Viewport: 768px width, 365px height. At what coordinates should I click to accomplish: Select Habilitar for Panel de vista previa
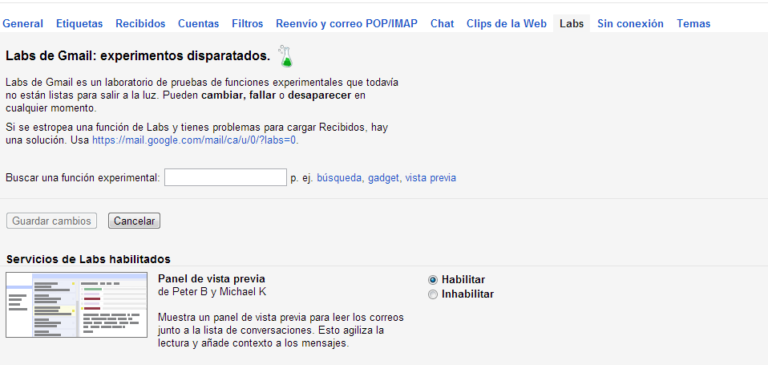[x=432, y=280]
